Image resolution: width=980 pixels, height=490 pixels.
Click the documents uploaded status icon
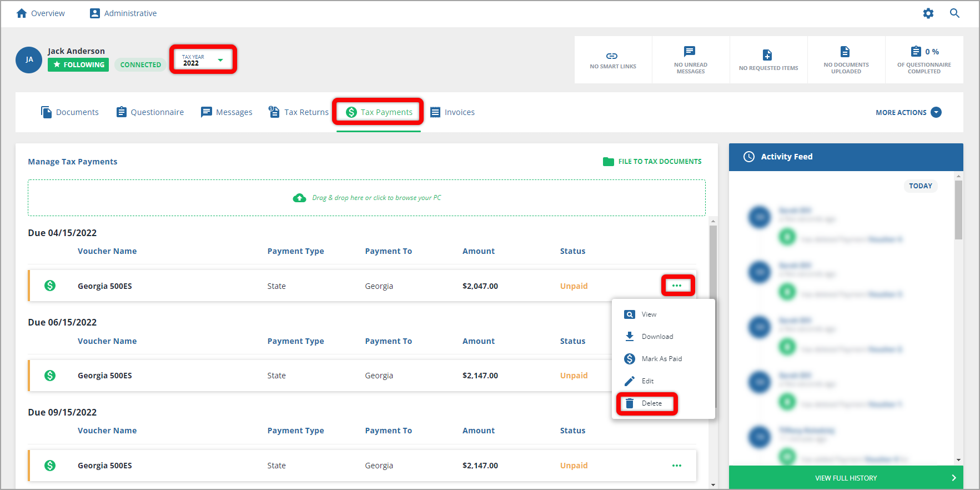point(845,52)
